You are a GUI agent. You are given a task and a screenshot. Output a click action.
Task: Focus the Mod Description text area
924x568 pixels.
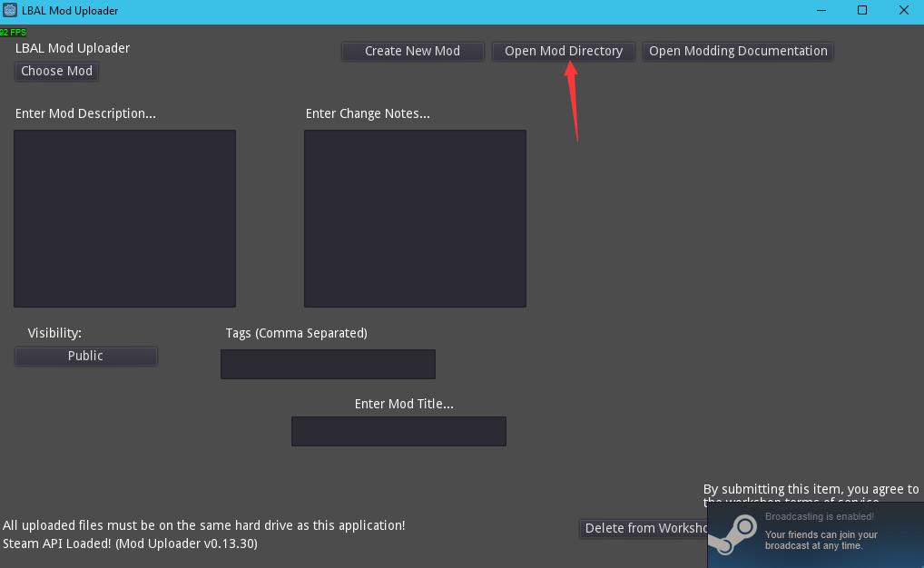[x=125, y=219]
